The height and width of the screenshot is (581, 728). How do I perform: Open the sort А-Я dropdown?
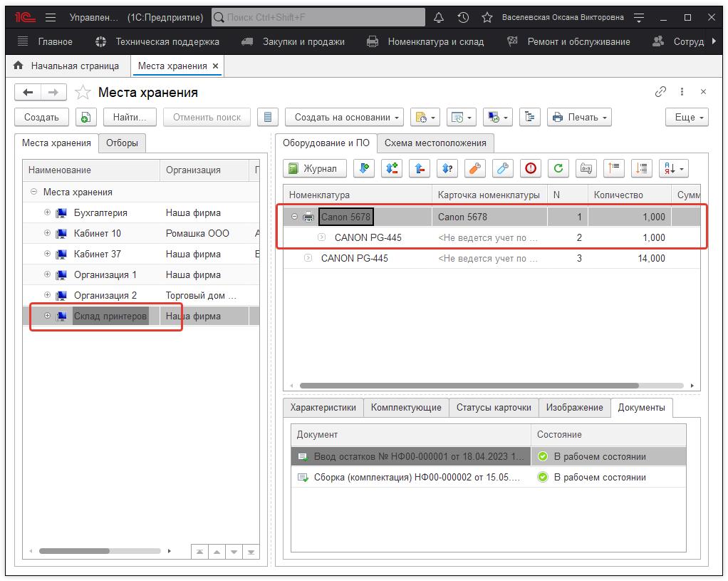(673, 168)
